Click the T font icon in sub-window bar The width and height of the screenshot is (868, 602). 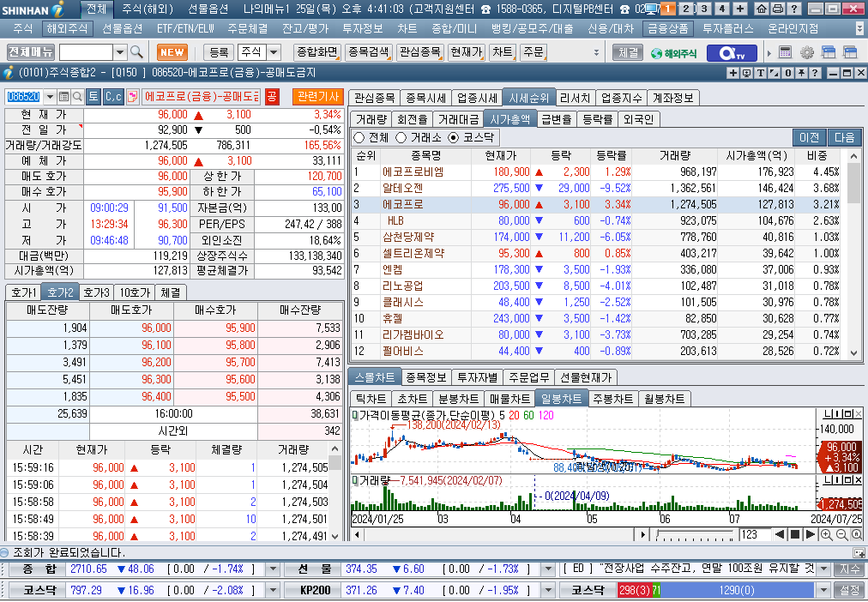(761, 73)
